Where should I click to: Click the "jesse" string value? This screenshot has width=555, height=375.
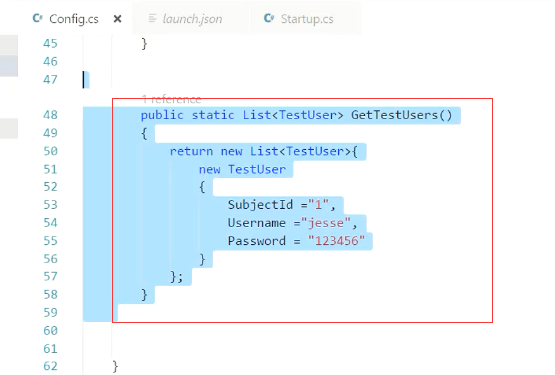(326, 223)
